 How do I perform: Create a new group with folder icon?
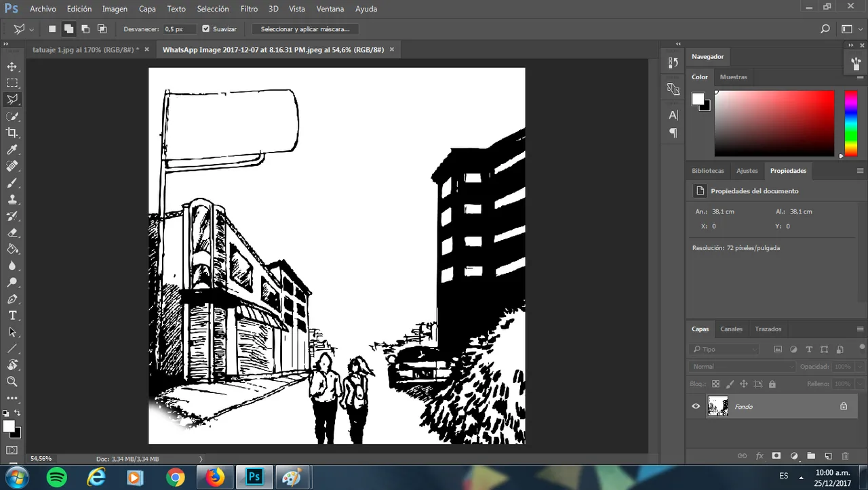pos(811,456)
